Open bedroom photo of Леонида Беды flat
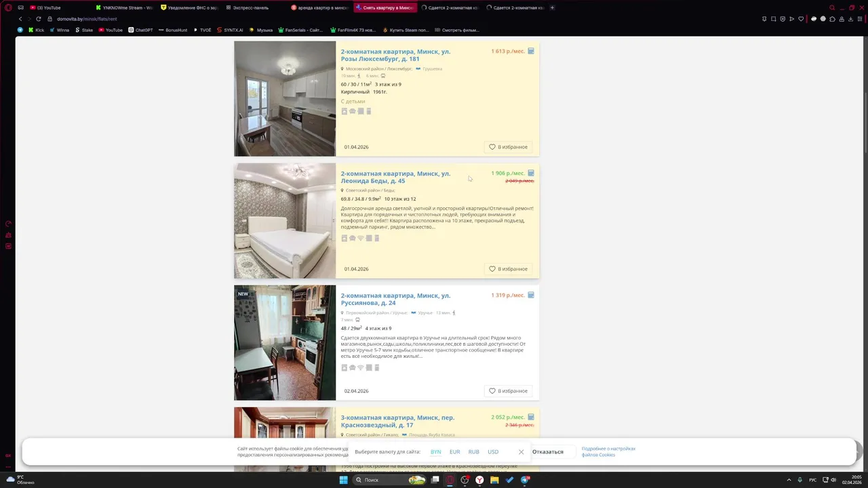This screenshot has width=868, height=488. click(x=285, y=221)
